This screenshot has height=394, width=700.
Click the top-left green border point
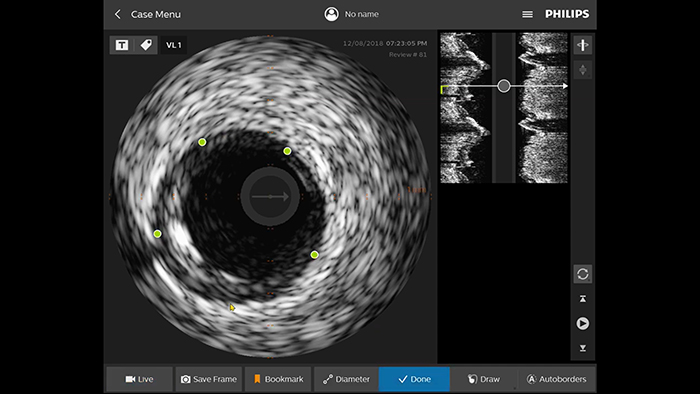pos(202,142)
